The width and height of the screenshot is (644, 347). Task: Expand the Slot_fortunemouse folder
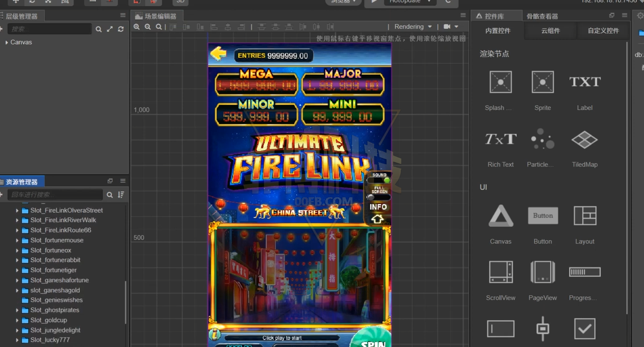17,241
